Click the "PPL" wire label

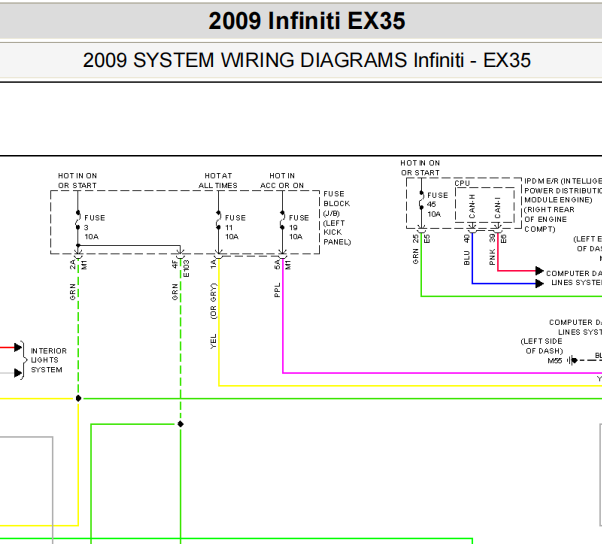click(x=277, y=290)
